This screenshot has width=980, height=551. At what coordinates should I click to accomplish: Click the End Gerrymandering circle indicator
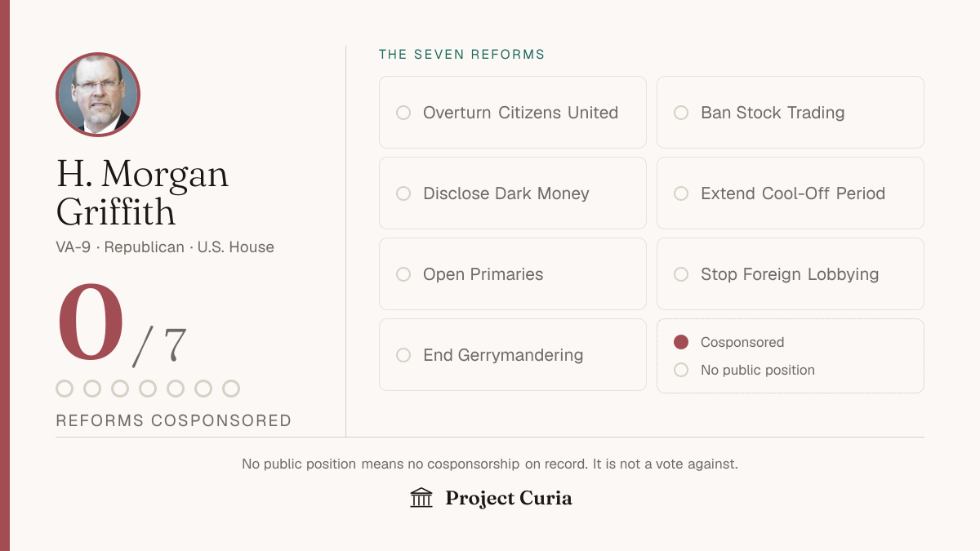403,355
